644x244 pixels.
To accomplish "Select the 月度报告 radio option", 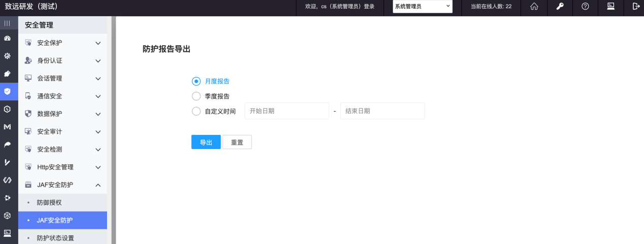I will (196, 81).
